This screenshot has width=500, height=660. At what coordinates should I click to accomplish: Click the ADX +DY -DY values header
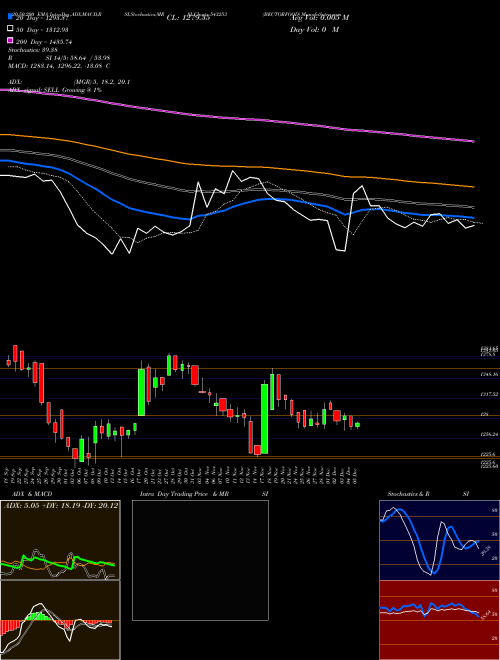click(x=61, y=506)
